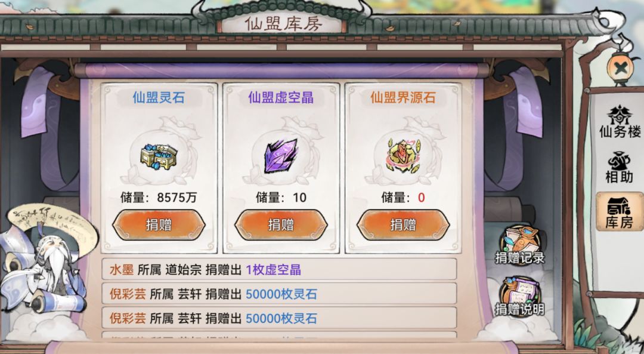This screenshot has height=354, width=644.
Task: Switch to the 相助 sidebar tab
Action: [x=620, y=167]
